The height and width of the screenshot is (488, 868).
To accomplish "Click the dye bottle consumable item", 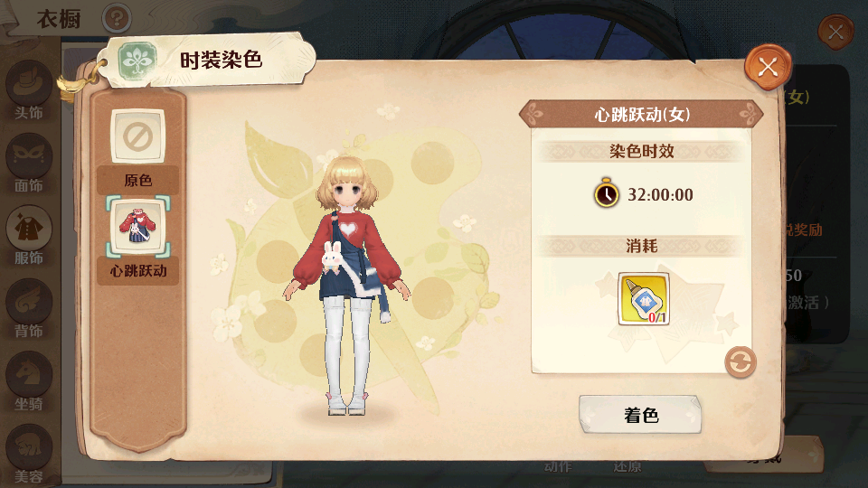I will click(x=643, y=299).
